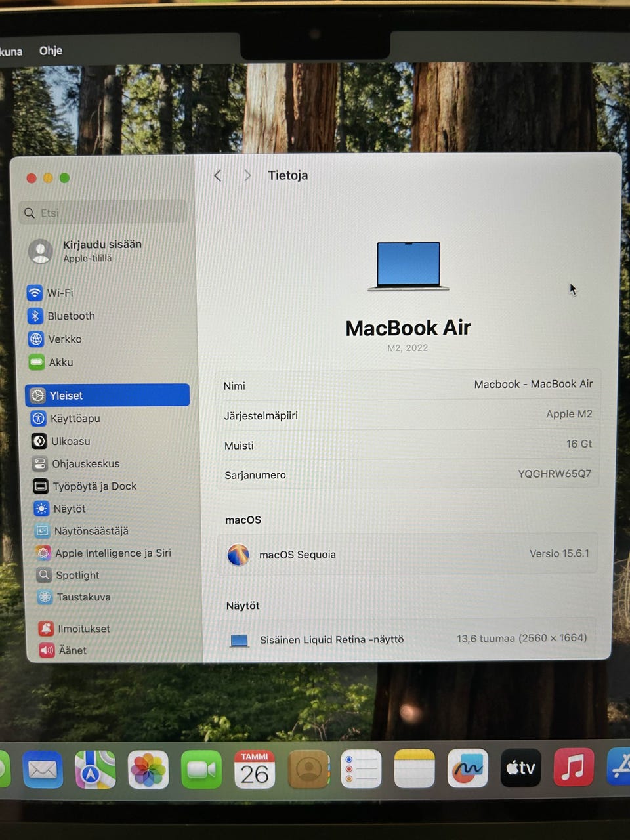Open Näytöt displays settings

click(60, 509)
